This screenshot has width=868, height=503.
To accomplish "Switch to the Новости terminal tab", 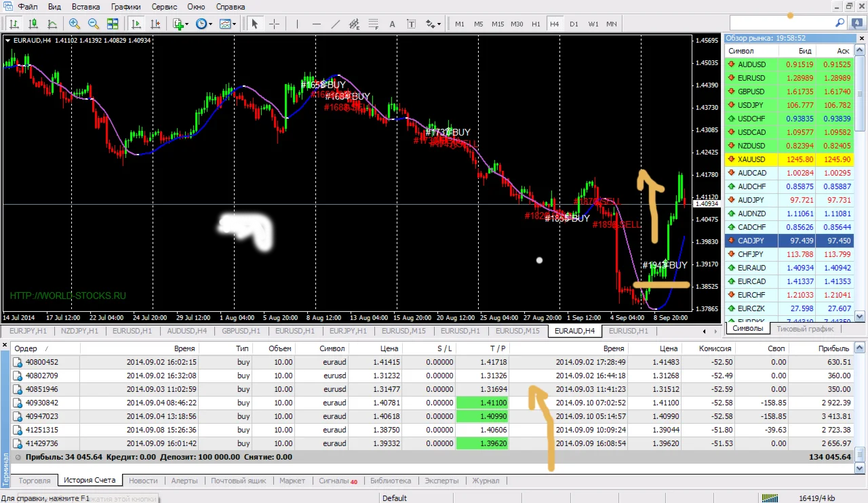I will click(x=142, y=481).
